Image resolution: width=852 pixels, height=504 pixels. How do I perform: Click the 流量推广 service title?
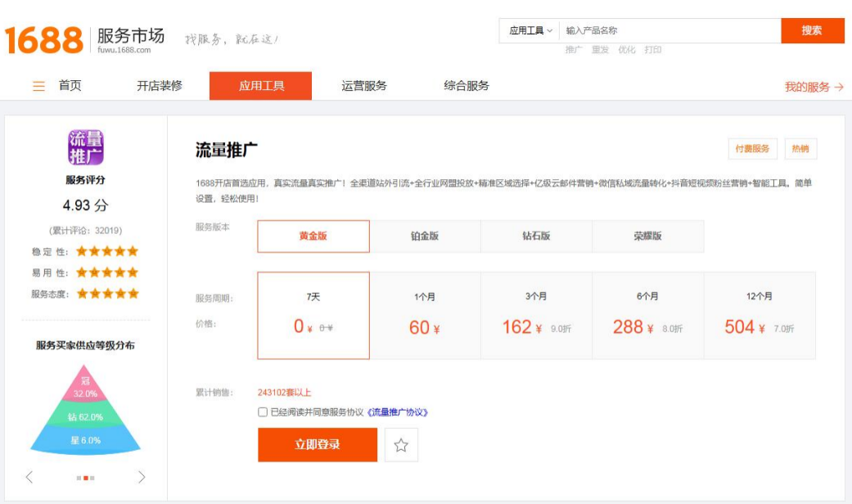(227, 150)
